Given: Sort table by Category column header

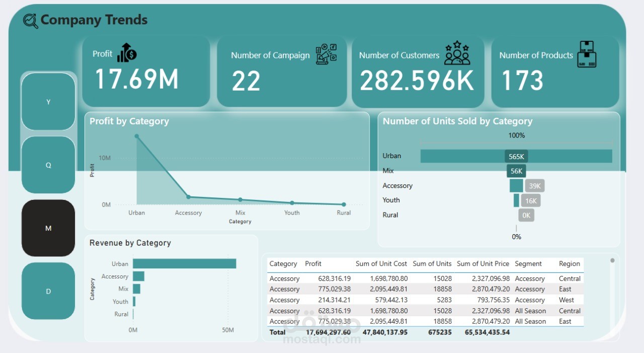Looking at the screenshot, I should click(x=283, y=264).
